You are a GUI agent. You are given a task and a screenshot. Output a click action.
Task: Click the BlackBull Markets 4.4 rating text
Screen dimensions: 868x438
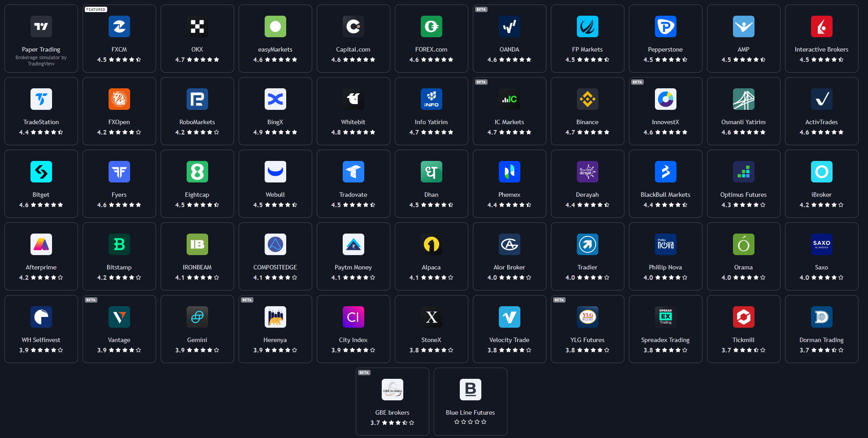click(648, 205)
